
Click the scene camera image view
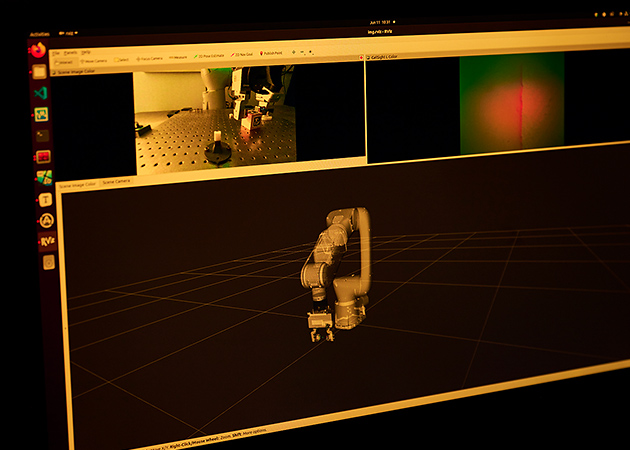215,119
